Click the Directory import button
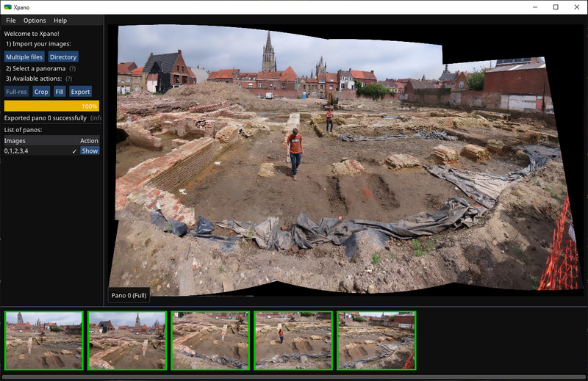 pyautogui.click(x=63, y=57)
